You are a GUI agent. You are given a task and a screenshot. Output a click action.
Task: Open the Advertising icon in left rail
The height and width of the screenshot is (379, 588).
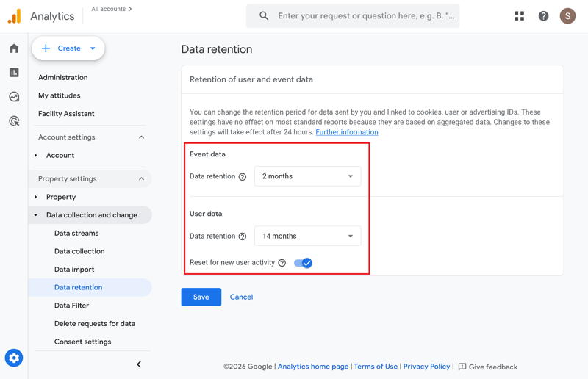click(14, 121)
